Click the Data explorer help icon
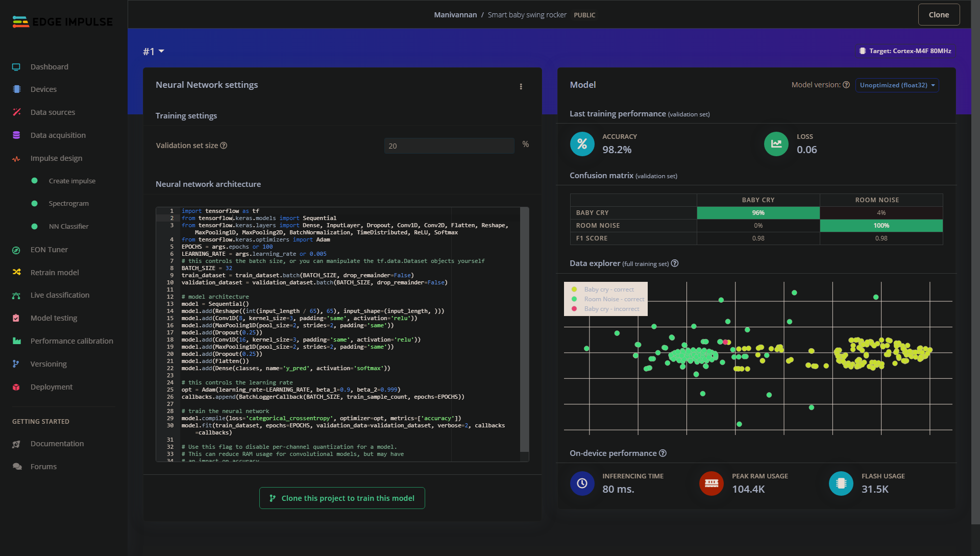 click(x=675, y=263)
